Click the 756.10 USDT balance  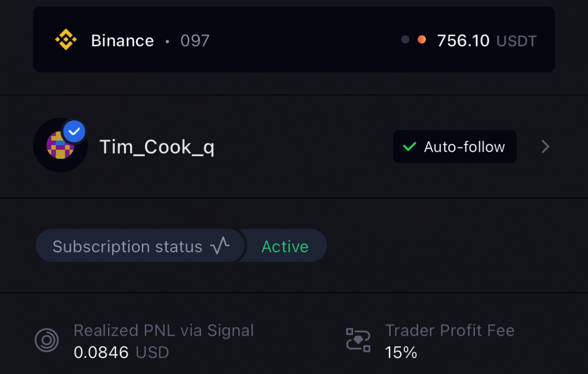click(486, 41)
